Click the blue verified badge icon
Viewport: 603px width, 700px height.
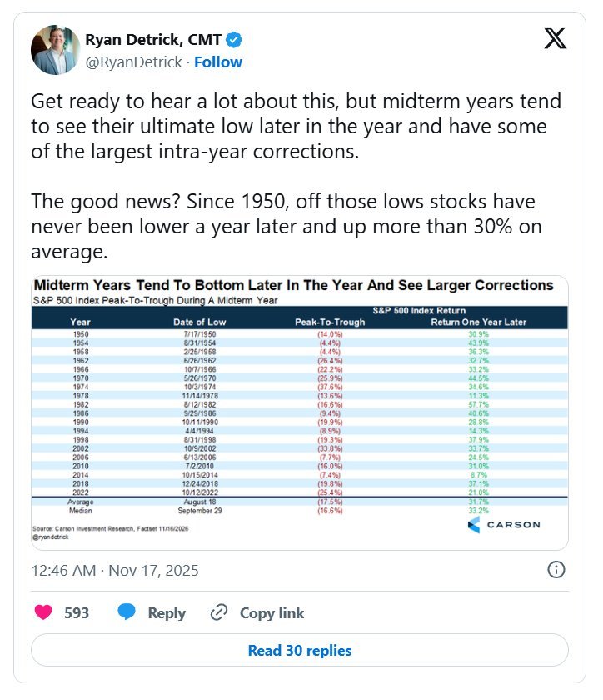(x=234, y=40)
